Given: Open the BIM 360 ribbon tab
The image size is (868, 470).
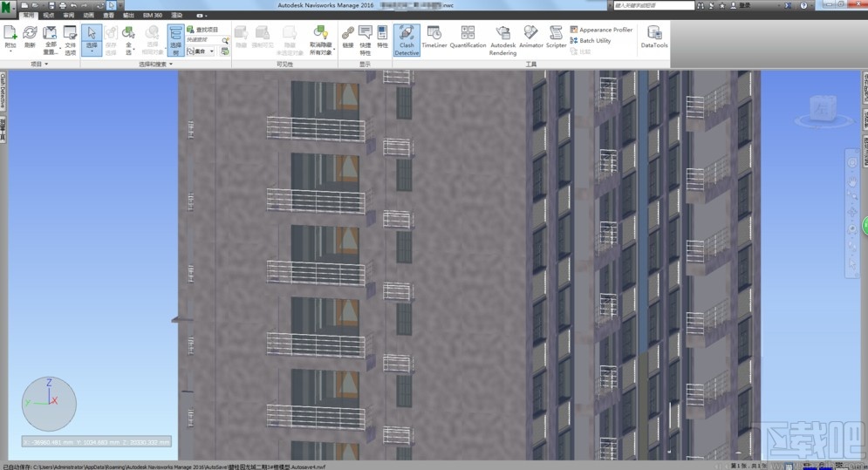Looking at the screenshot, I should [x=152, y=16].
